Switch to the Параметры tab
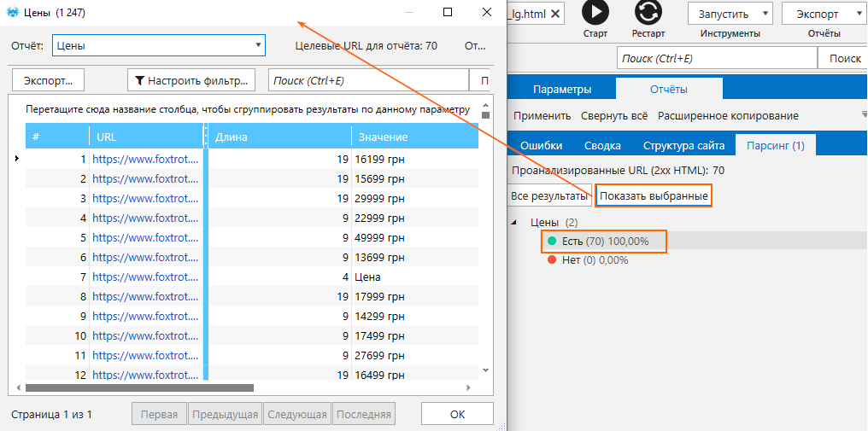The width and height of the screenshot is (868, 431). point(561,90)
